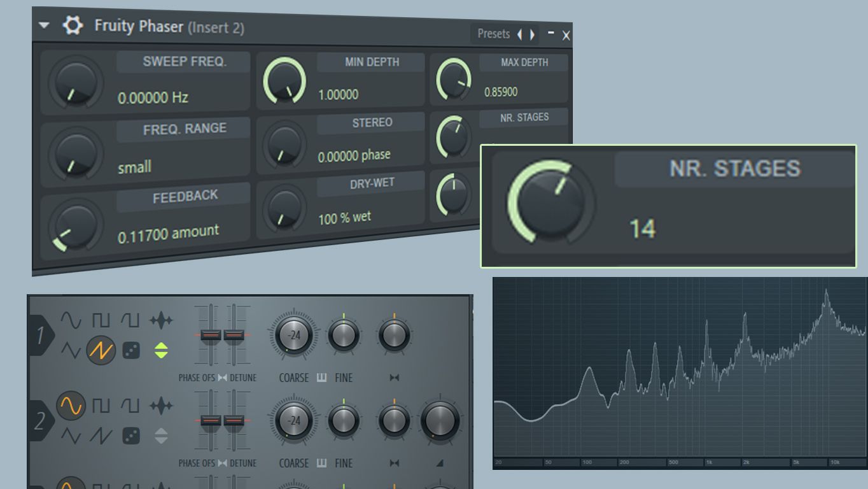Image resolution: width=868 pixels, height=489 pixels.
Task: Click the enlarged NR. STAGES knob in the inset
Action: click(x=551, y=202)
